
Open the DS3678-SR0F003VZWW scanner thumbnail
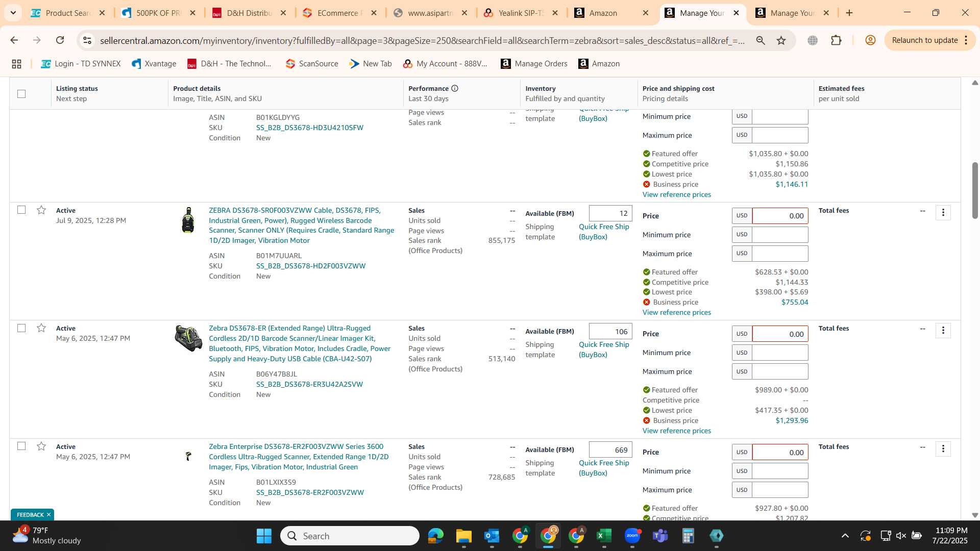pyautogui.click(x=188, y=220)
